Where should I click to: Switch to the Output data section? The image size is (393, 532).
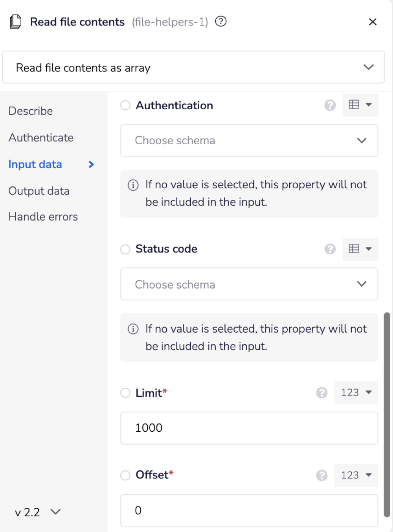[39, 191]
